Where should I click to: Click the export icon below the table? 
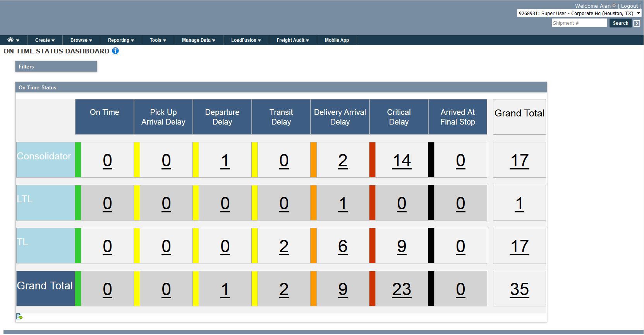pos(19,316)
